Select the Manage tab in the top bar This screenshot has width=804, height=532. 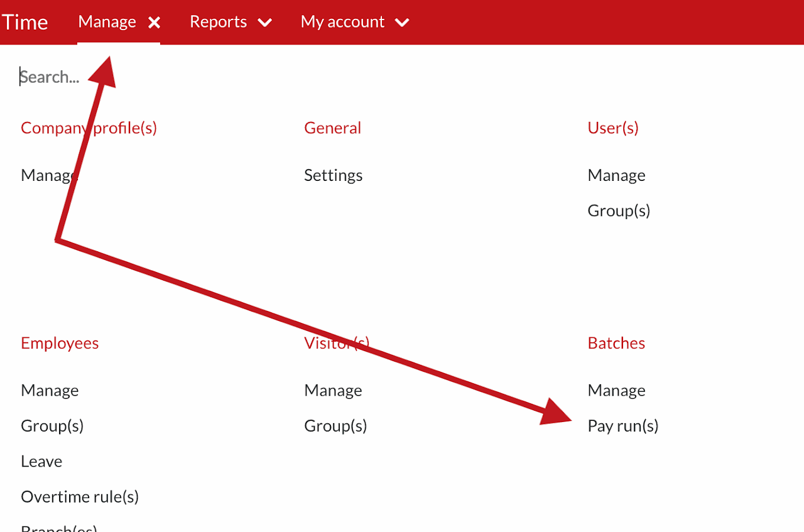coord(107,22)
